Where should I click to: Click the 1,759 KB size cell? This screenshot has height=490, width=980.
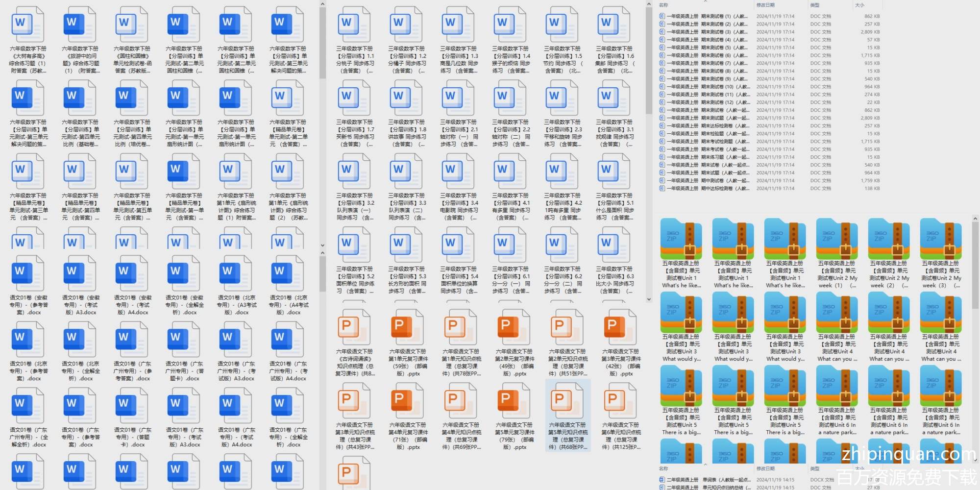[x=870, y=181]
